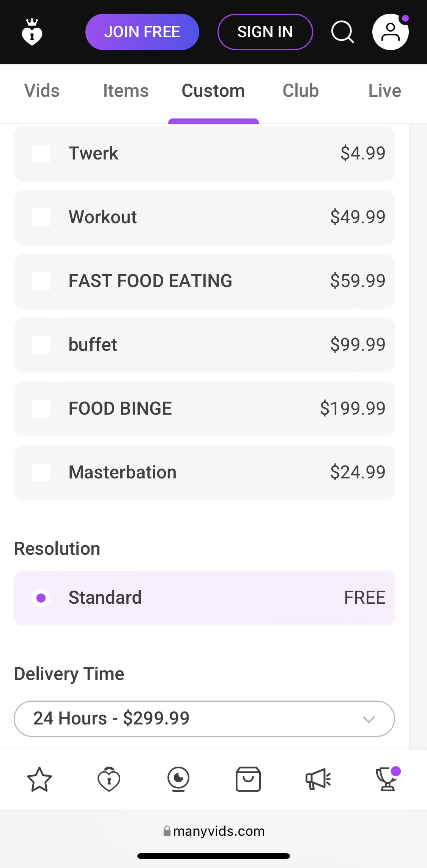Expand the Delivery Time dropdown
Image resolution: width=427 pixels, height=868 pixels.
[x=204, y=719]
